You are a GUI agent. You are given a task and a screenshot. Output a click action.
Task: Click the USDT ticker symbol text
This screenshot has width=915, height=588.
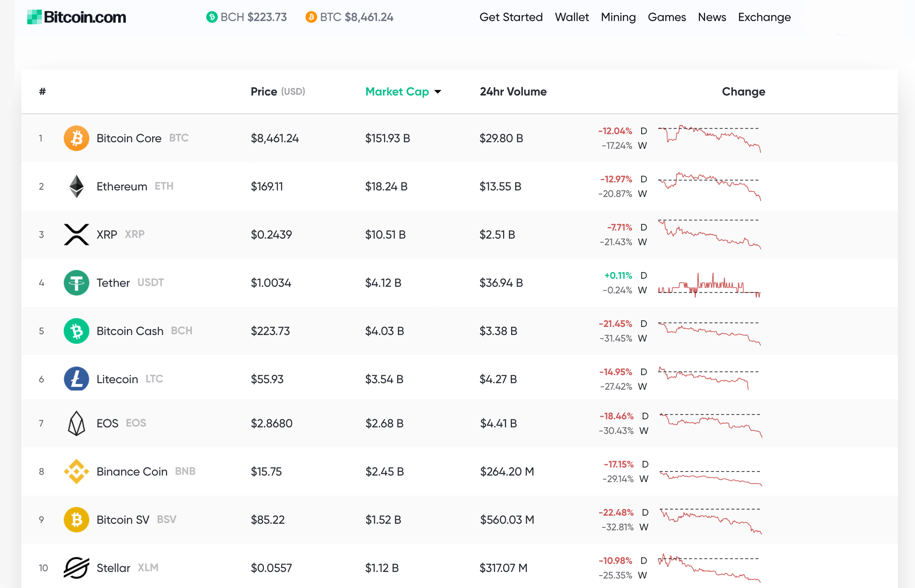(x=150, y=283)
